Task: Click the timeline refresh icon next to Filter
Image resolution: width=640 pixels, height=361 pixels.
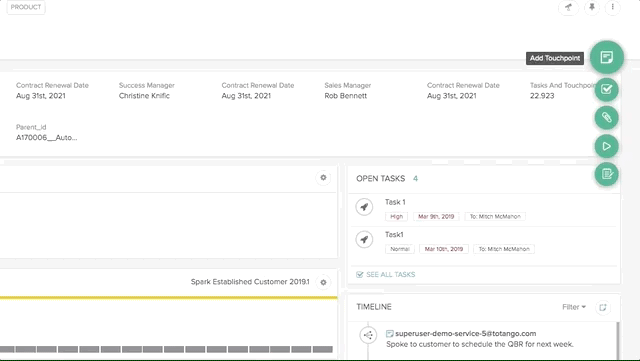Action: pos(603,307)
